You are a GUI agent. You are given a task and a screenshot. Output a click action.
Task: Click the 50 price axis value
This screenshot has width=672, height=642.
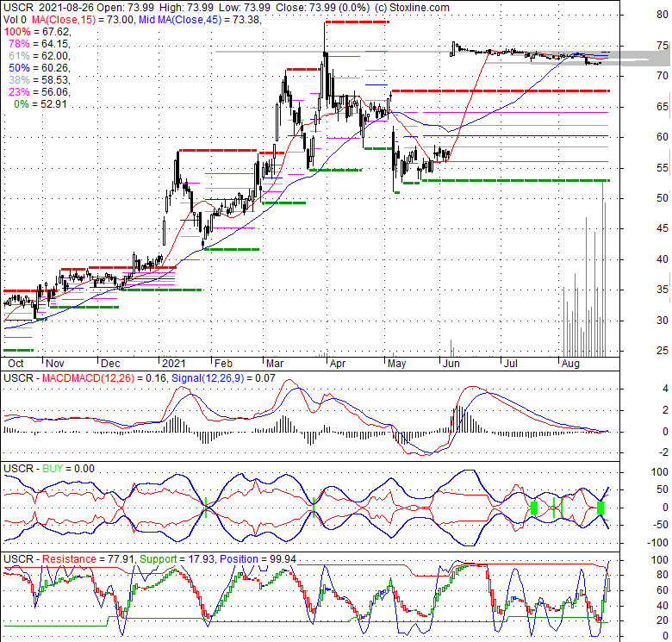point(663,198)
